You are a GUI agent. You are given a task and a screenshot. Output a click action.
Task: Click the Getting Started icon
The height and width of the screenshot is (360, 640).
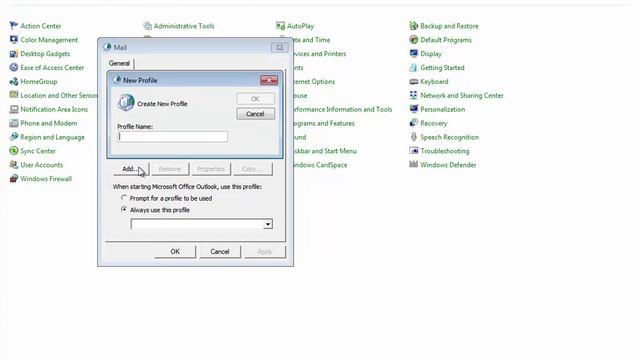pyautogui.click(x=413, y=67)
